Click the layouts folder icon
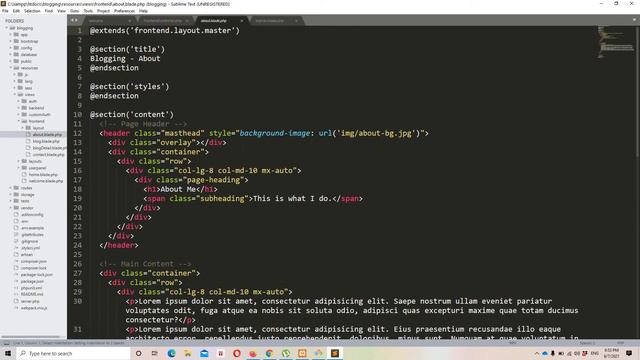The width and height of the screenshot is (640, 360). click(x=24, y=161)
